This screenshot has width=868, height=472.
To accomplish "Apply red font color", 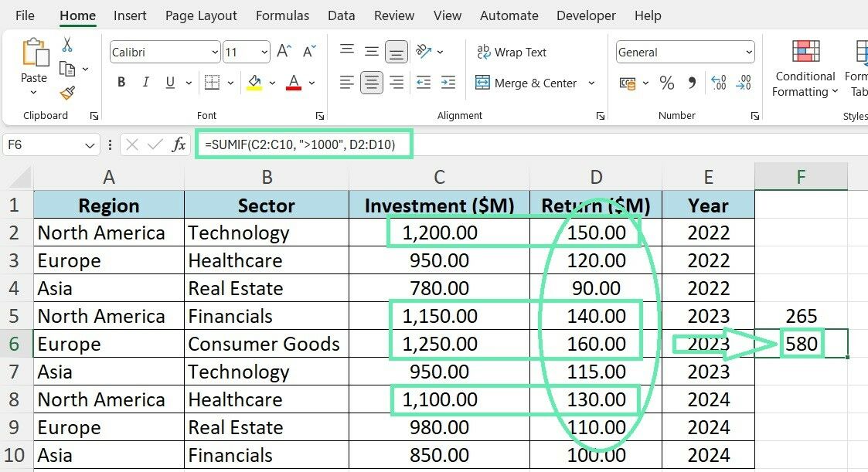I will point(294,83).
